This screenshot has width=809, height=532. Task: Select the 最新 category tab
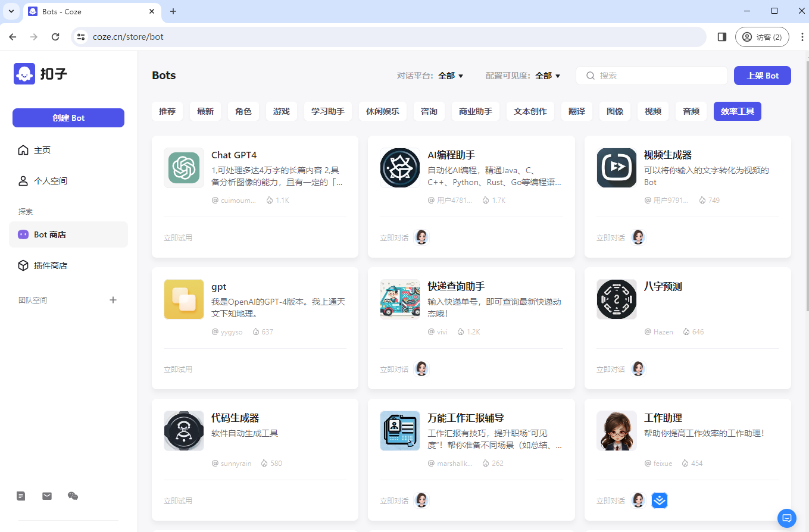tap(205, 111)
